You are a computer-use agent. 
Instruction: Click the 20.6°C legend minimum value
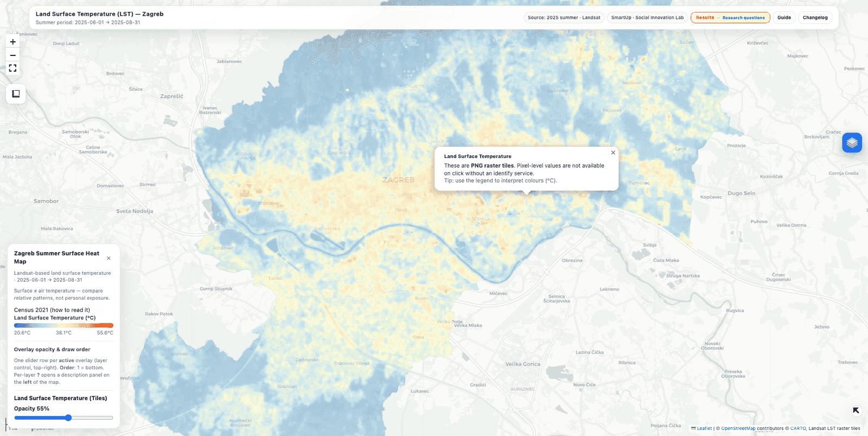tap(22, 333)
